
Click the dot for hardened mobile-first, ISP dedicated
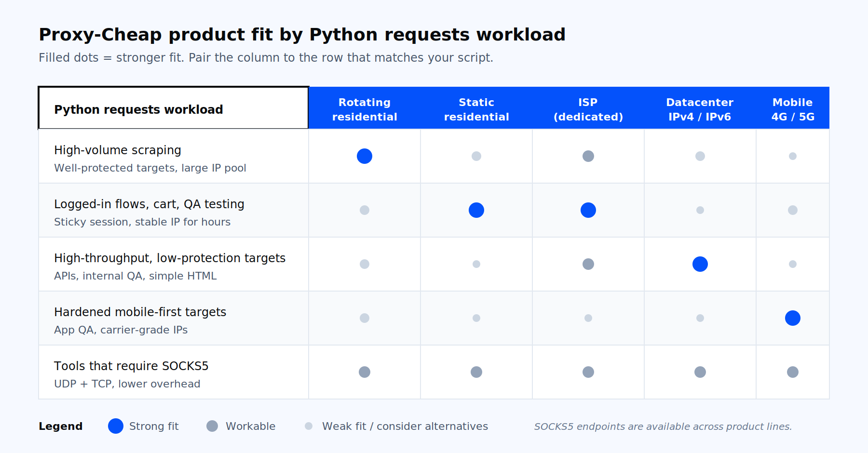pyautogui.click(x=588, y=318)
